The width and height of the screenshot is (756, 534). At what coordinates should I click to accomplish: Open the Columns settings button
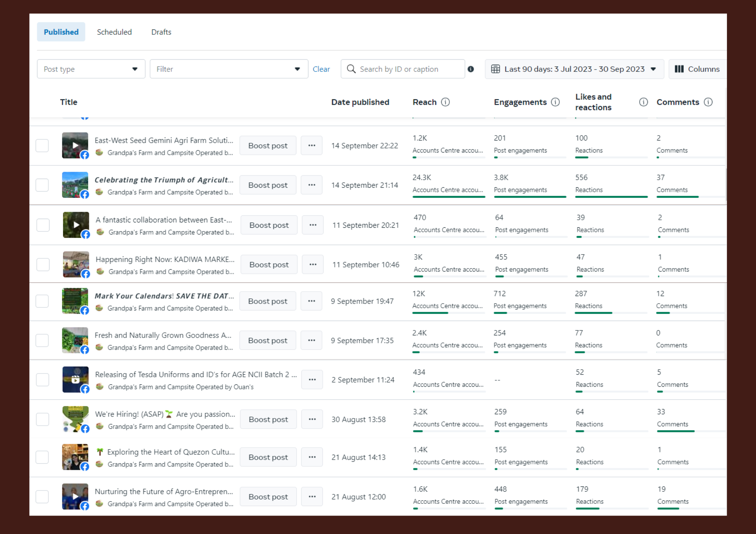click(697, 69)
